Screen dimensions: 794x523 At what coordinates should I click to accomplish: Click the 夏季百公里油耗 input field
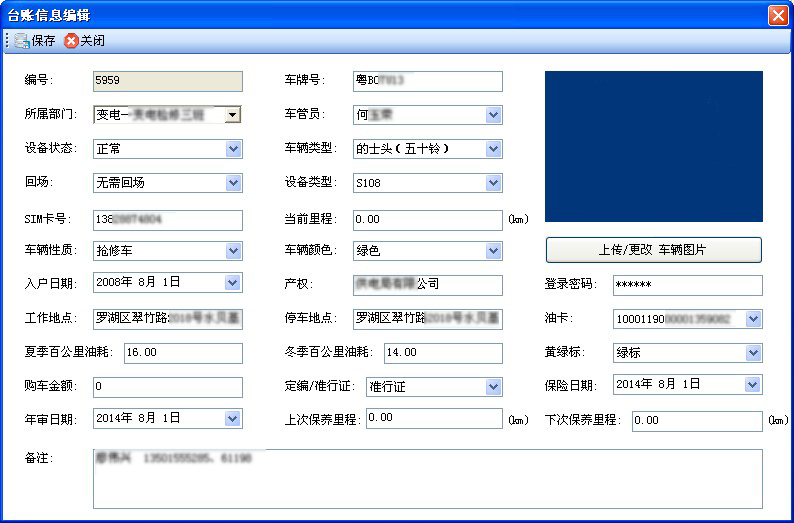[183, 353]
